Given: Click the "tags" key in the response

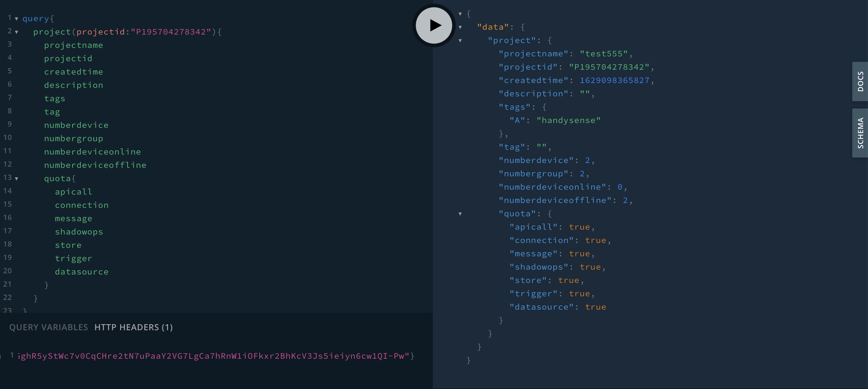Looking at the screenshot, I should point(515,107).
